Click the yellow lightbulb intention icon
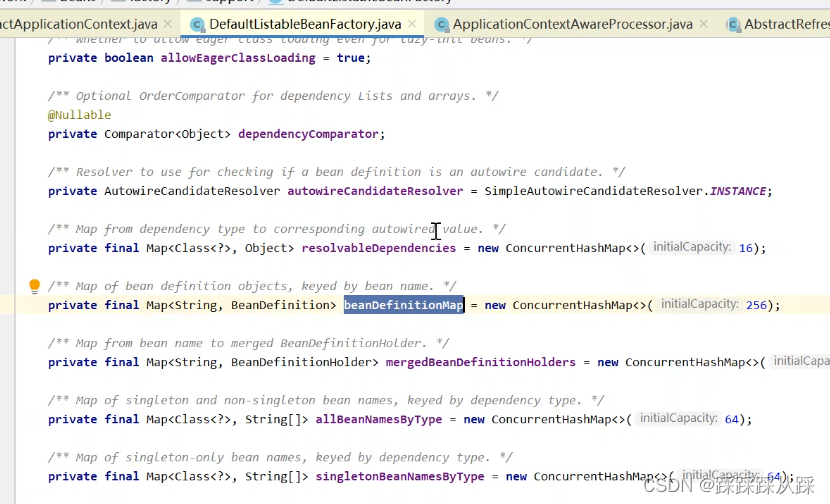This screenshot has width=830, height=504. pyautogui.click(x=34, y=286)
